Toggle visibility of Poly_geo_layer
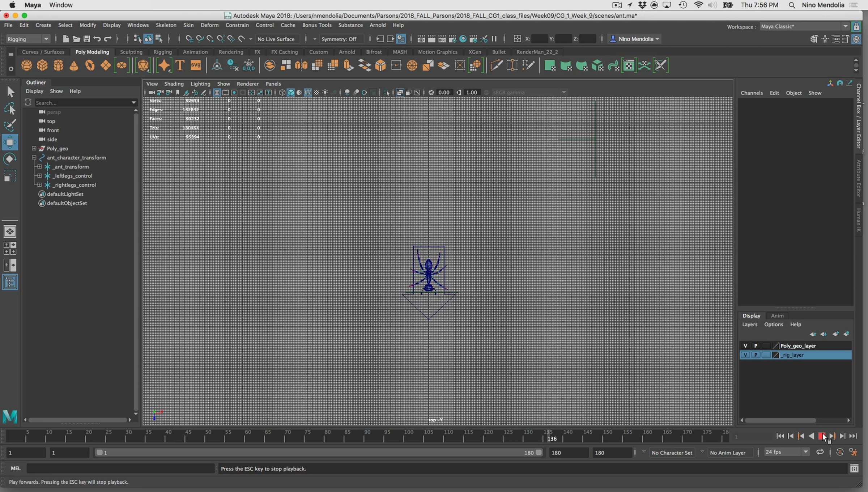 coord(745,345)
